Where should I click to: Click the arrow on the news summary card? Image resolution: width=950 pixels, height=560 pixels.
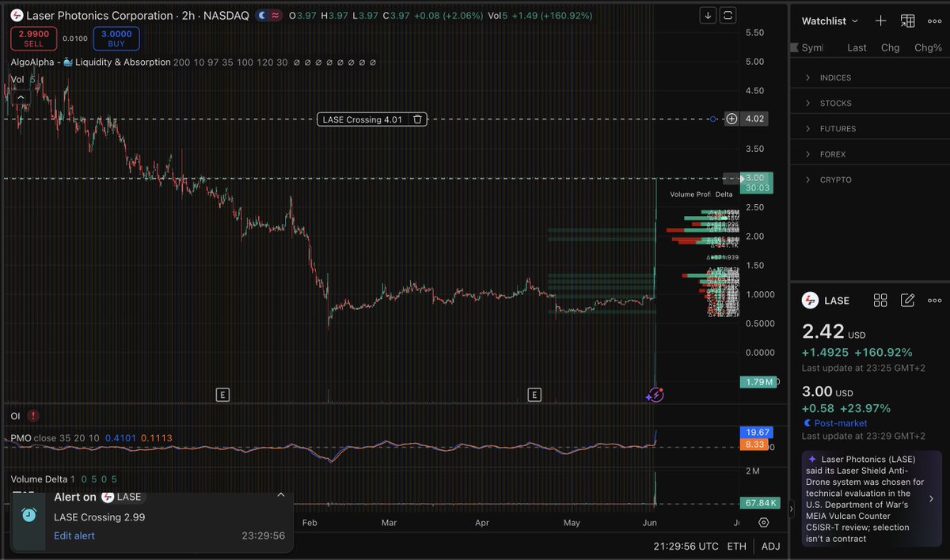click(x=930, y=498)
